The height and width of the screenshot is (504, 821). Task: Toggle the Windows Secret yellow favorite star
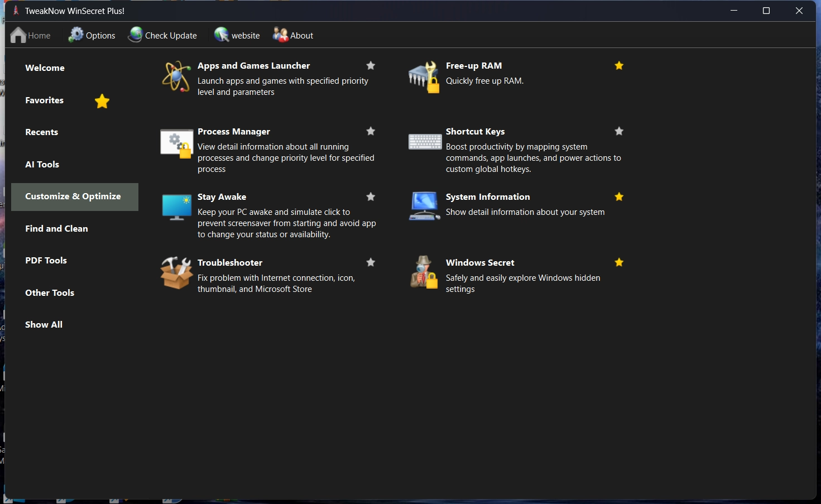[x=619, y=262]
